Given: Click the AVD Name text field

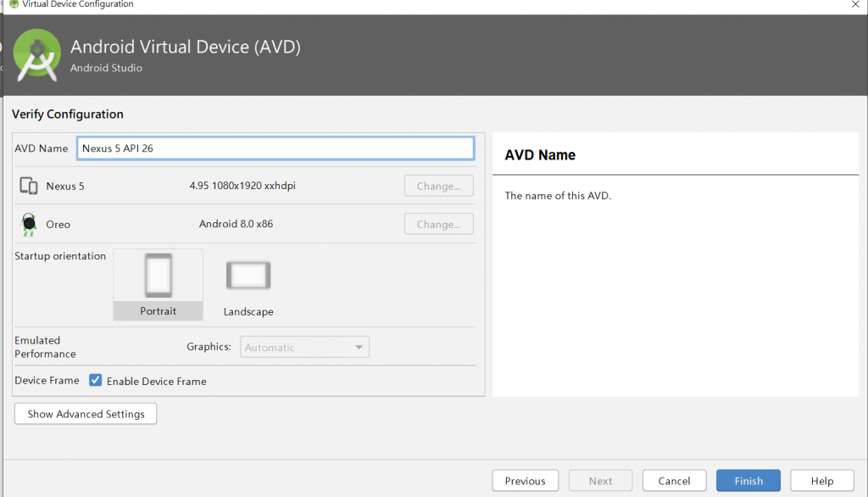Looking at the screenshot, I should click(x=275, y=148).
